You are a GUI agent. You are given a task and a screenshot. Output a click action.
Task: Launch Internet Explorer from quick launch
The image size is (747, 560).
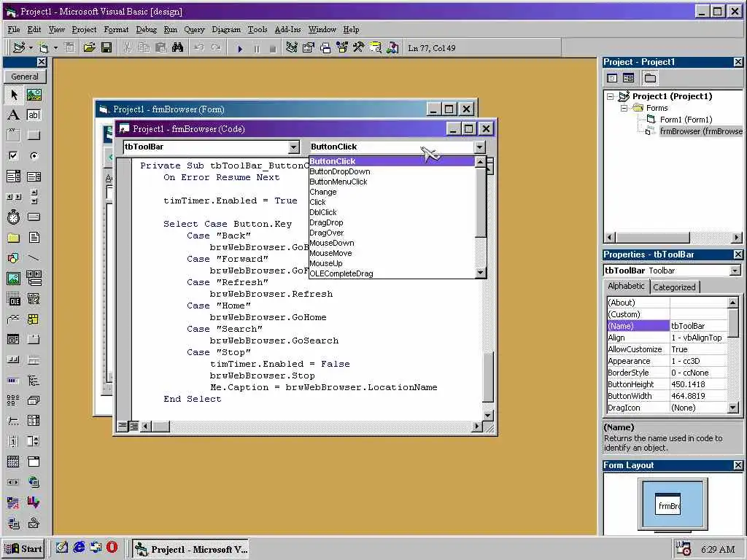[x=79, y=548]
